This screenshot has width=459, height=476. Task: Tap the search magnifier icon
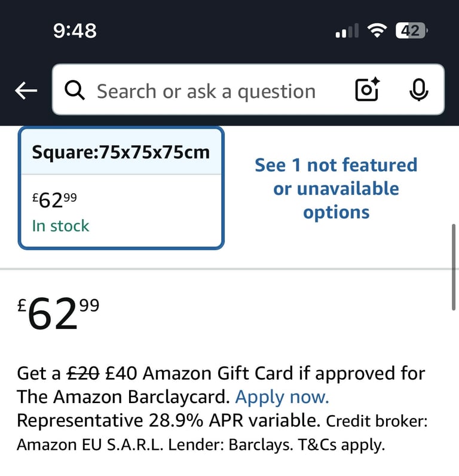point(75,90)
